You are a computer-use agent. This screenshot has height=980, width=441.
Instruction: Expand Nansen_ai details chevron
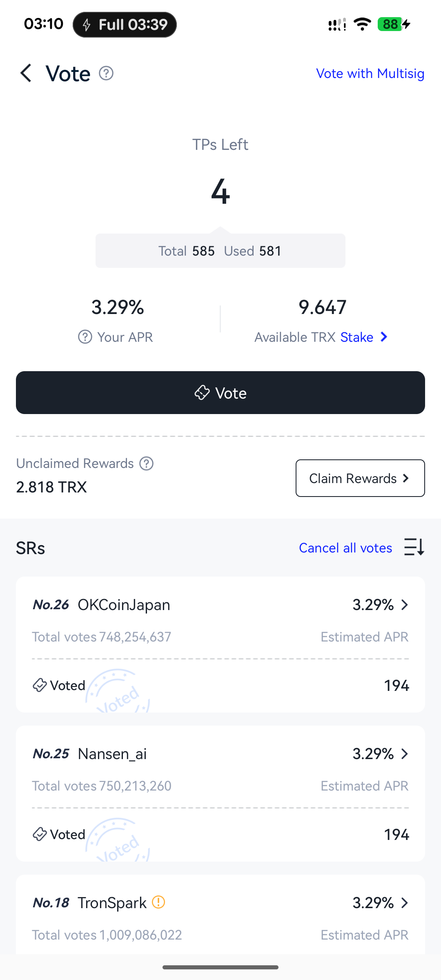coord(405,754)
